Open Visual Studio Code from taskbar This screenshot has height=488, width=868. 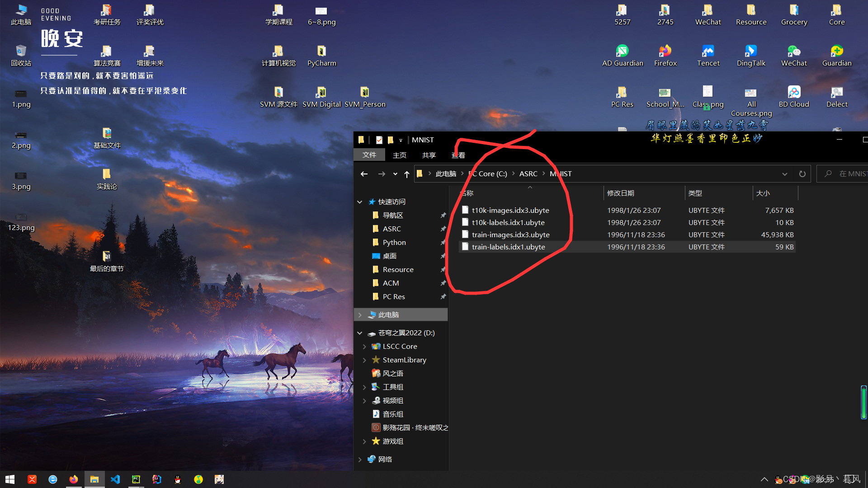pyautogui.click(x=115, y=479)
